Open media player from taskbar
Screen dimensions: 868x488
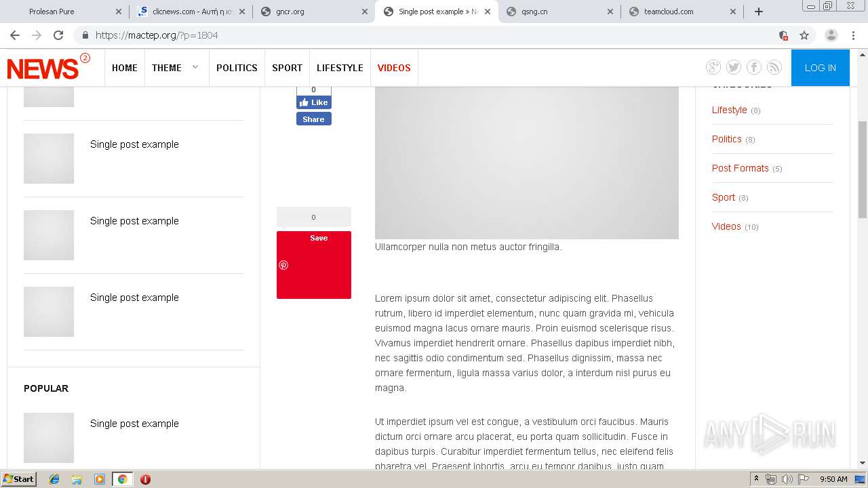coord(100,479)
